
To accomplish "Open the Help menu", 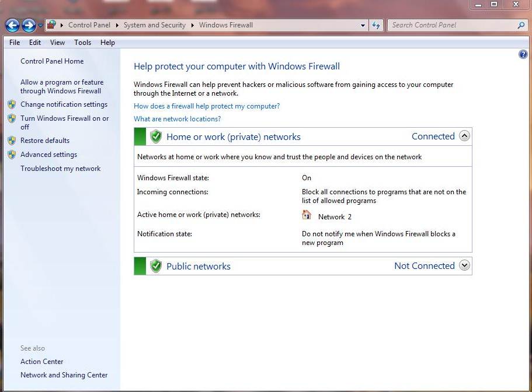I will pos(107,43).
